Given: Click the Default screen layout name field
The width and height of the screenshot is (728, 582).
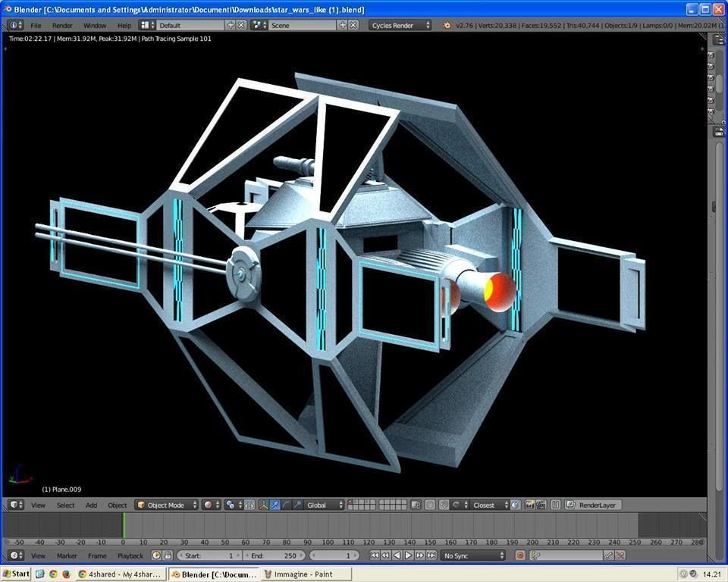Looking at the screenshot, I should coord(190,25).
